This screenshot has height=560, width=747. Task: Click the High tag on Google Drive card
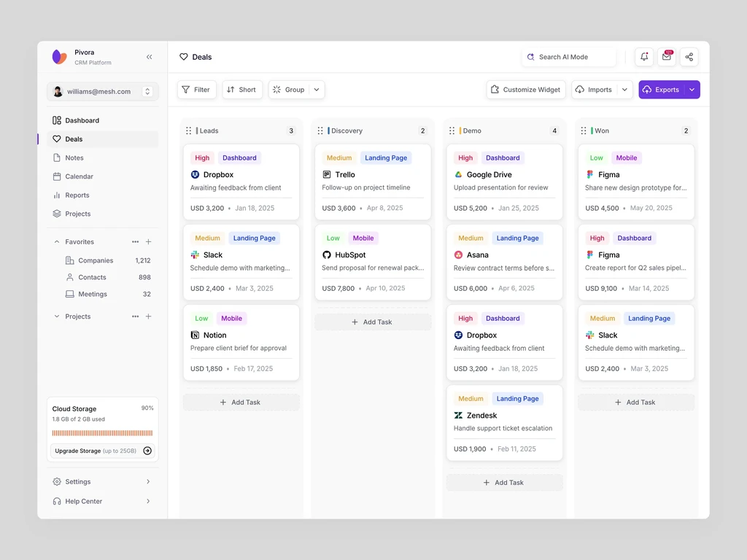[x=465, y=157]
